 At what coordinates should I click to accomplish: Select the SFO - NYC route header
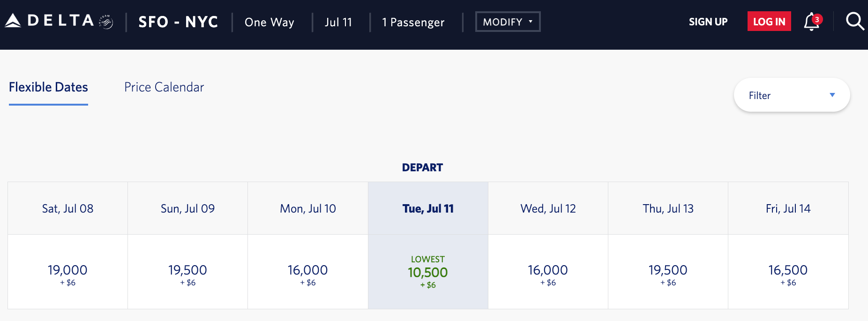tap(178, 21)
